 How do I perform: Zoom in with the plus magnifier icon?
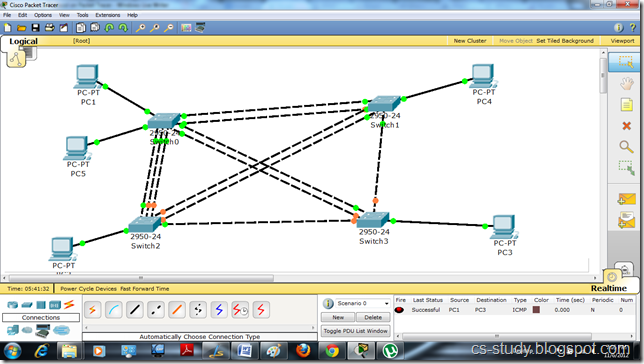pyautogui.click(x=140, y=28)
